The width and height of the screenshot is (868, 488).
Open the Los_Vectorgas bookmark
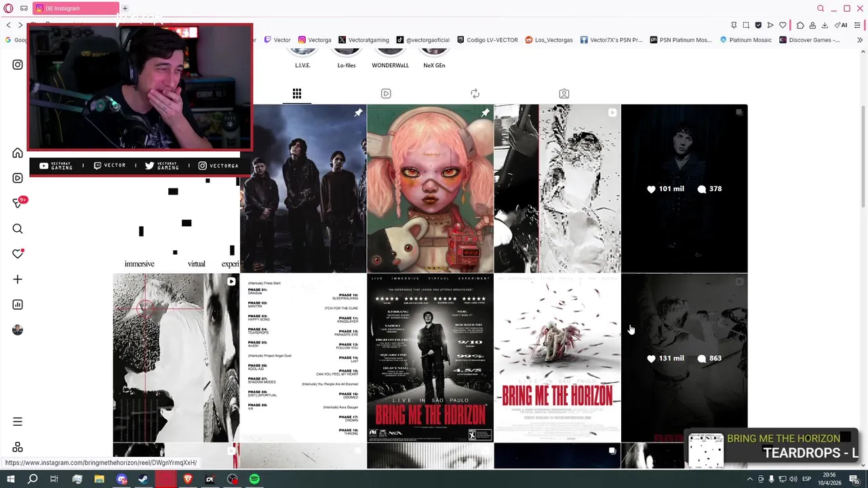(549, 40)
